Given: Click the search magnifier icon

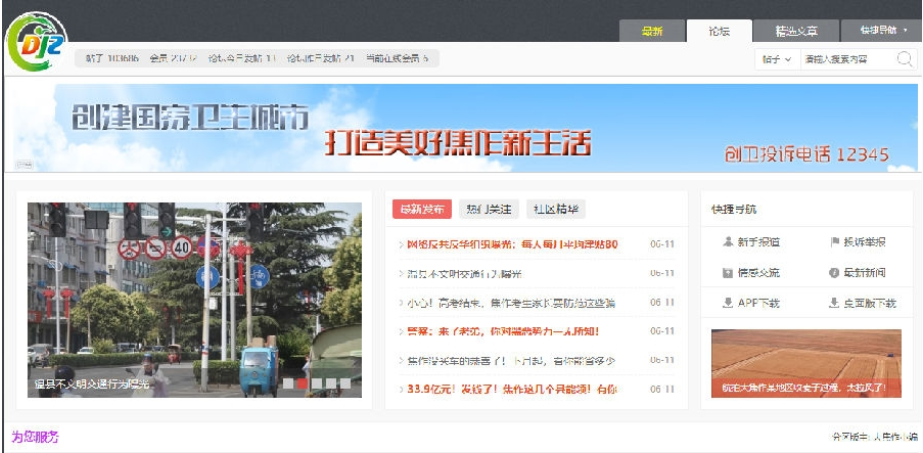Looking at the screenshot, I should (x=905, y=59).
